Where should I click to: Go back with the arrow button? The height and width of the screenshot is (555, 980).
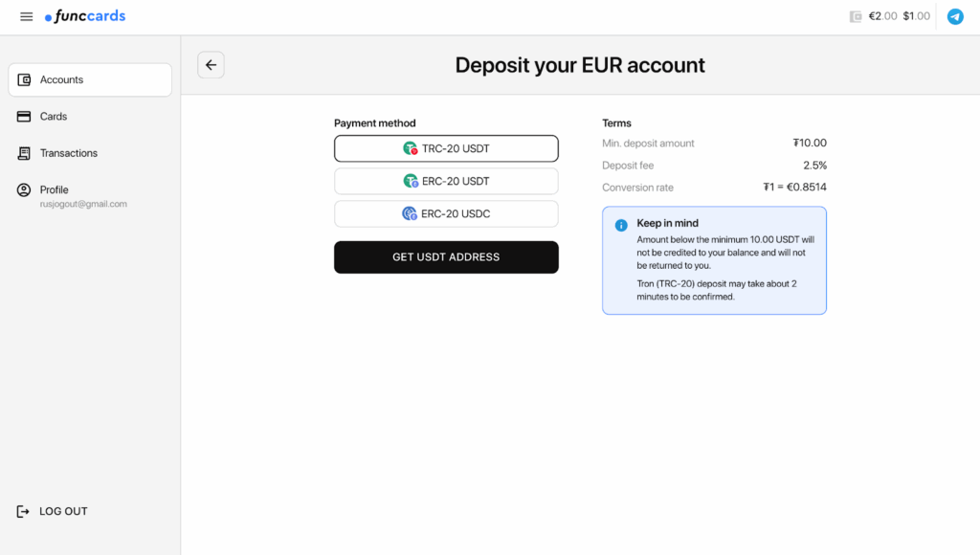(212, 65)
